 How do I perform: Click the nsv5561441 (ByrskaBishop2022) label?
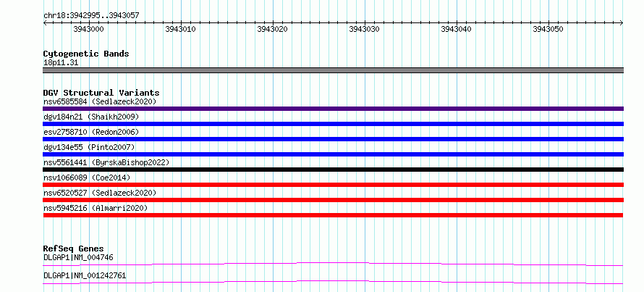pos(106,162)
